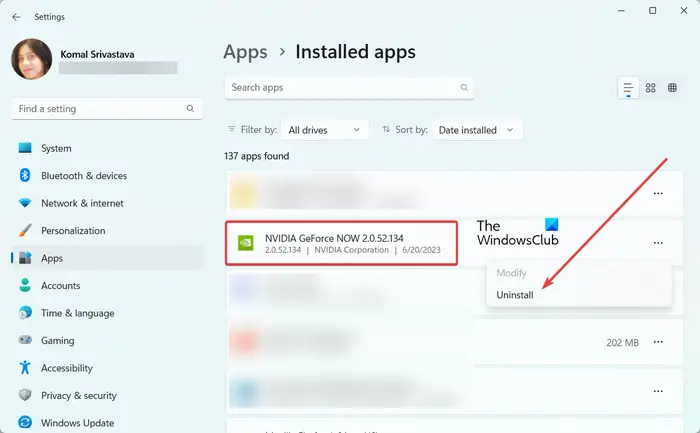Switch to grid view layout

point(650,87)
